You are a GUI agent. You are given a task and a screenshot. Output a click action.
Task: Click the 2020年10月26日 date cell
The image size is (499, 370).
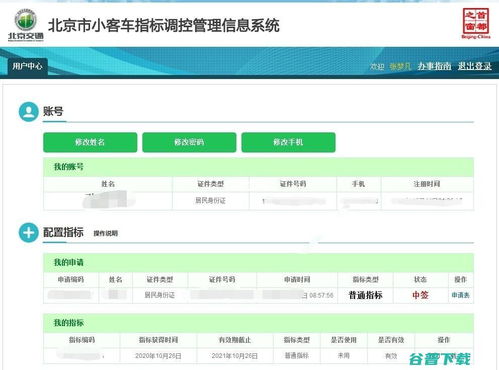[x=158, y=356]
